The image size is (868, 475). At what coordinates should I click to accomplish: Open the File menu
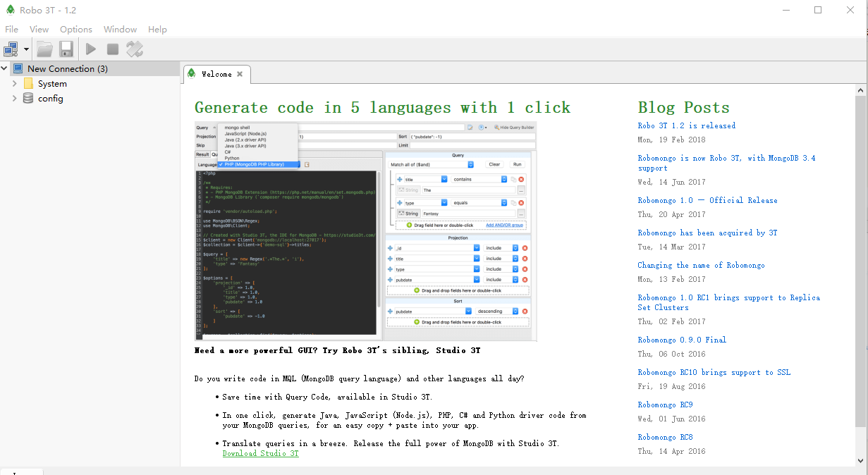pyautogui.click(x=11, y=30)
